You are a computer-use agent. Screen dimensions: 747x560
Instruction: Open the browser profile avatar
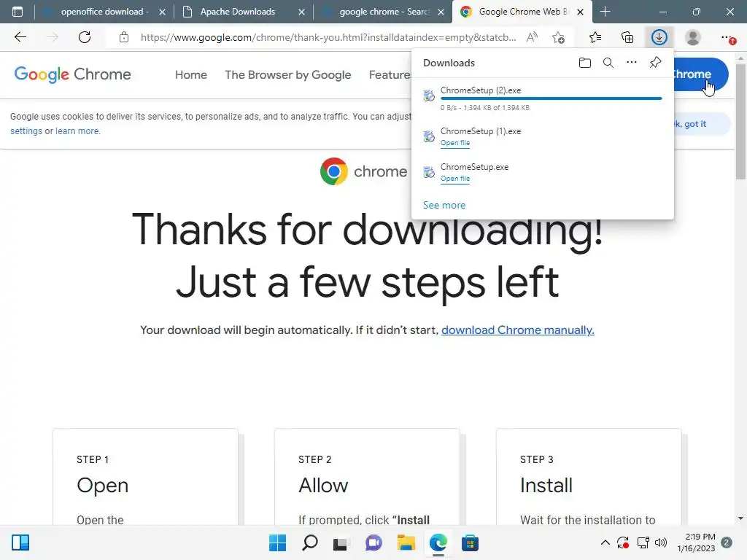pyautogui.click(x=693, y=37)
